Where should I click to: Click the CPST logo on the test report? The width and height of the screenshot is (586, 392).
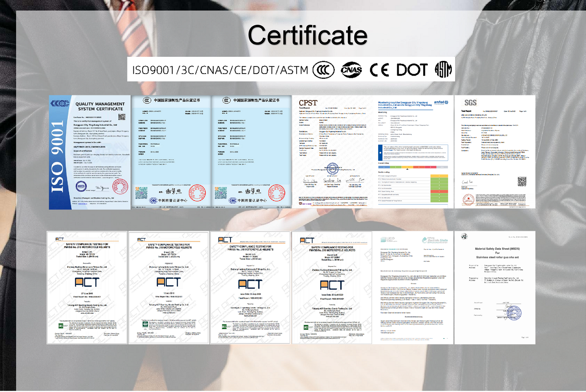click(308, 103)
